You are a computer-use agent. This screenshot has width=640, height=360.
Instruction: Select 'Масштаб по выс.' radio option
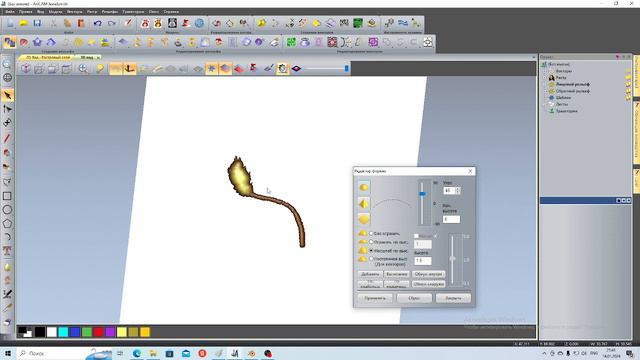pyautogui.click(x=371, y=251)
